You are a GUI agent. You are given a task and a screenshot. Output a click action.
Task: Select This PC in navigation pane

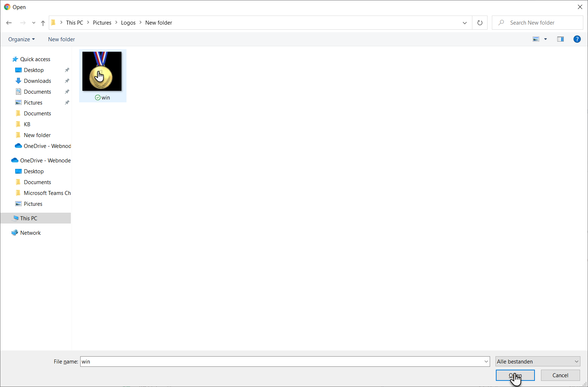[29, 218]
